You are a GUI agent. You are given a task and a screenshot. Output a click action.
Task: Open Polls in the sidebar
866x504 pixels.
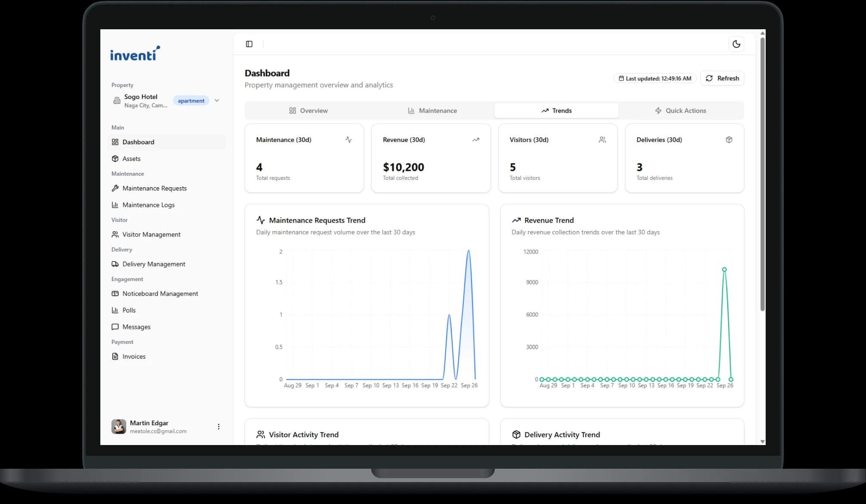(129, 310)
